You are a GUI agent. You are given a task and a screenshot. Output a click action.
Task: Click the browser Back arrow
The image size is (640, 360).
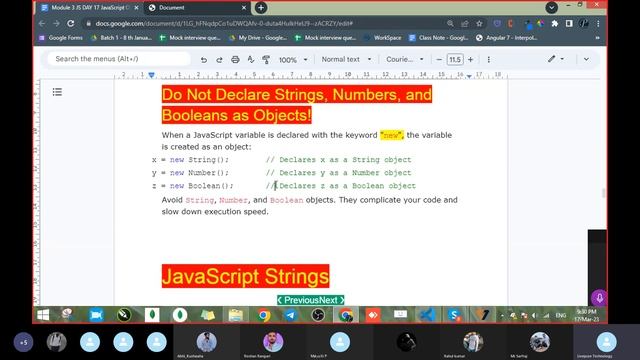click(x=42, y=24)
